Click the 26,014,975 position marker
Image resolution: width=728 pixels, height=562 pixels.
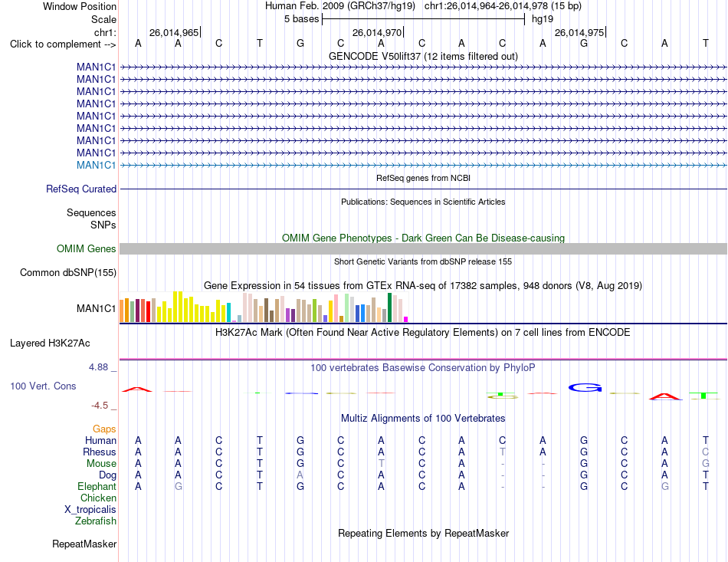coord(579,32)
